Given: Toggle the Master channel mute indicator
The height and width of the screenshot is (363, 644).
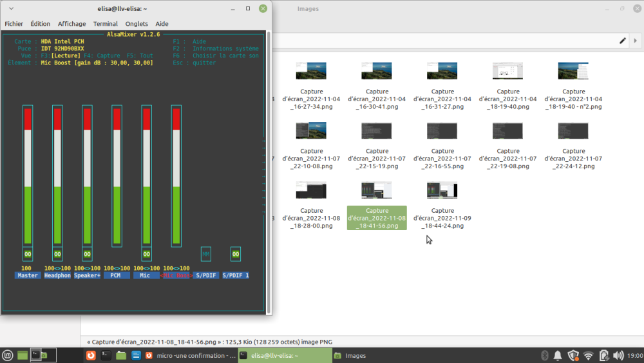Looking at the screenshot, I should pos(27,254).
